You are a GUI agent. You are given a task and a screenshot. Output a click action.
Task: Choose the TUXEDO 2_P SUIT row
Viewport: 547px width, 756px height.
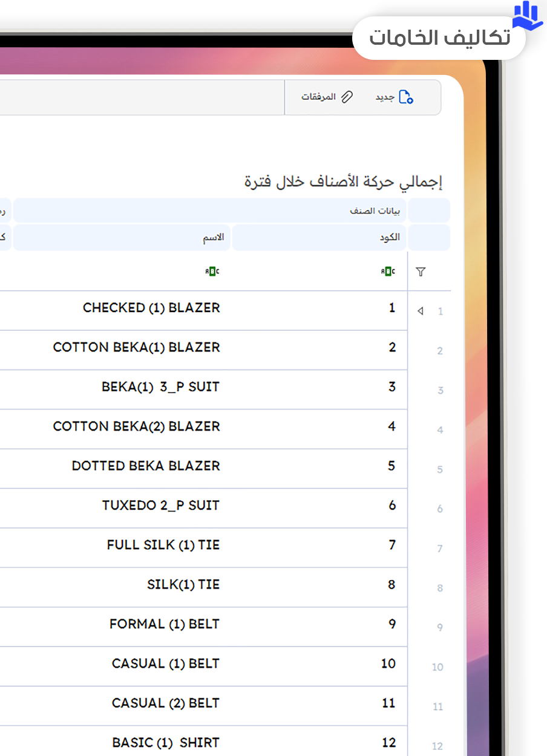161,506
